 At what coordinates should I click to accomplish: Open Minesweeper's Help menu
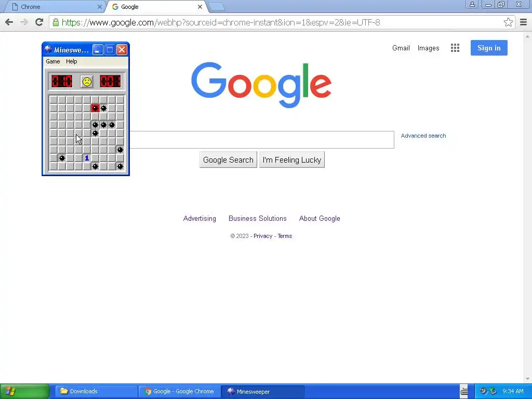click(71, 61)
